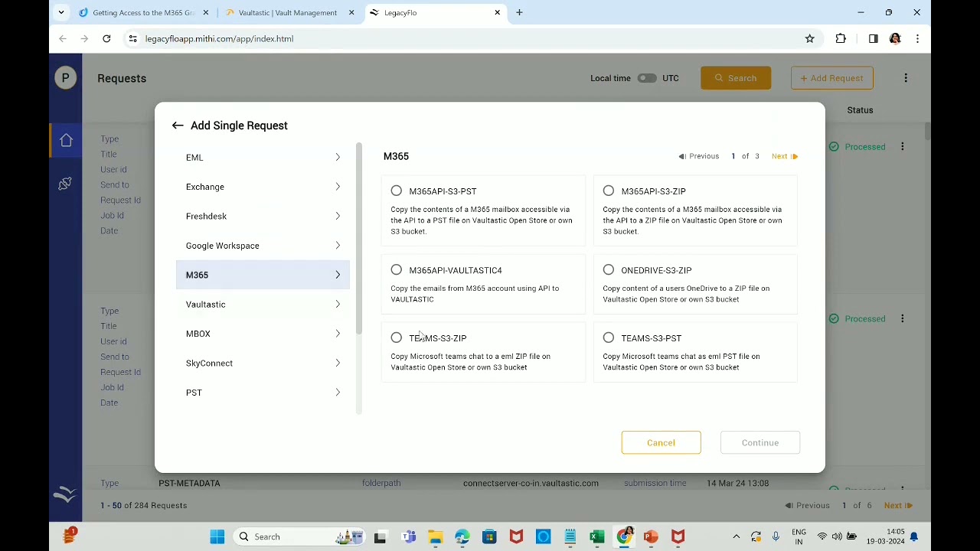Expand the PST category
The image size is (980, 551).
(x=263, y=393)
